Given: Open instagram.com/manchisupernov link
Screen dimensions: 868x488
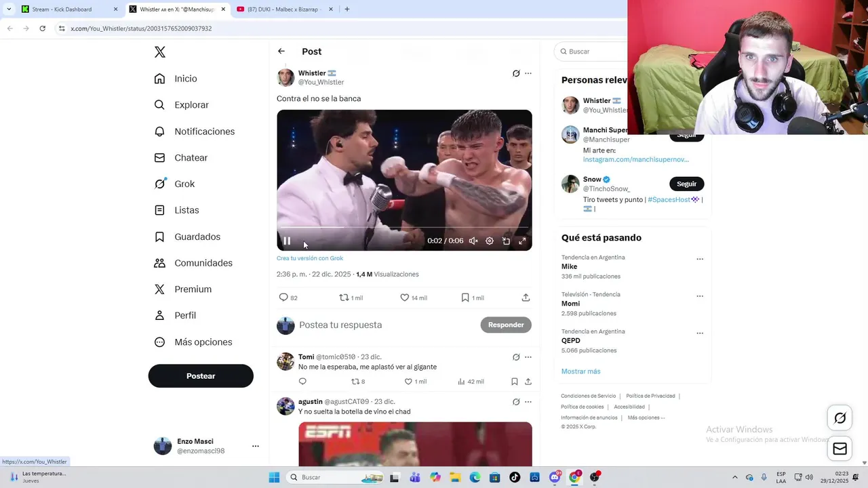Looking at the screenshot, I should (635, 159).
